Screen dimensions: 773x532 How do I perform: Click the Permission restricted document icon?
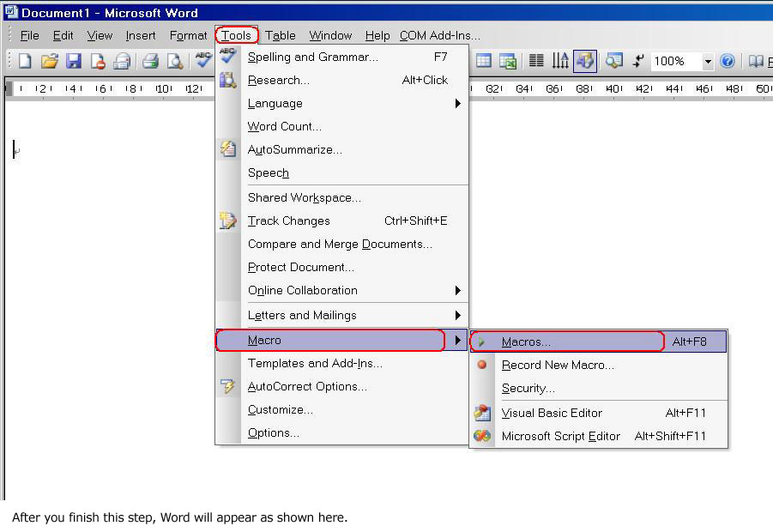click(x=98, y=61)
